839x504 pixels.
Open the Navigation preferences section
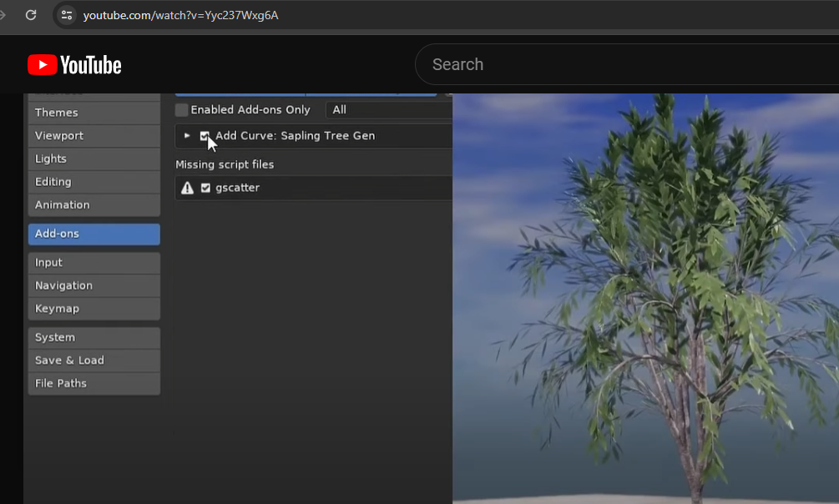click(94, 285)
